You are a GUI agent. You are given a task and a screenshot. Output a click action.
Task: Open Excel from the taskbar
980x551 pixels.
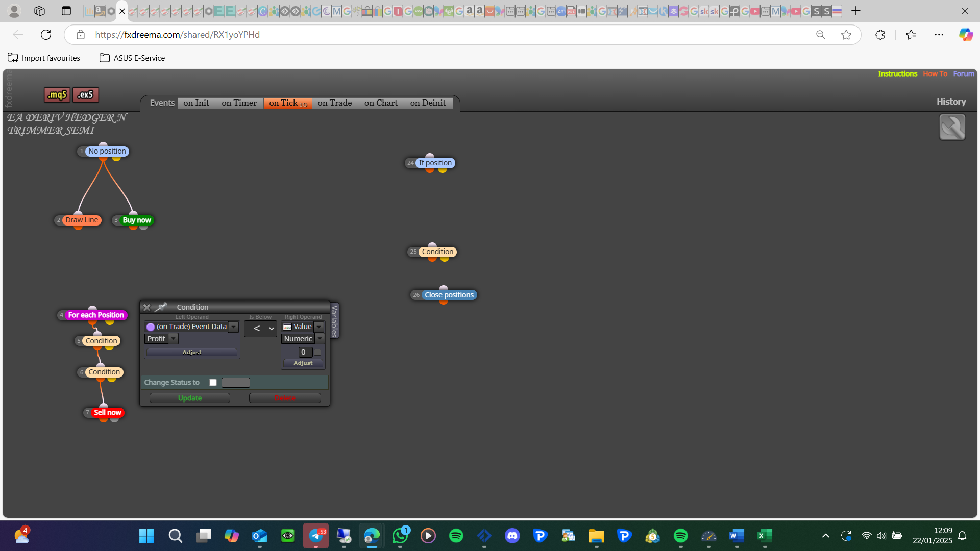[x=765, y=536]
